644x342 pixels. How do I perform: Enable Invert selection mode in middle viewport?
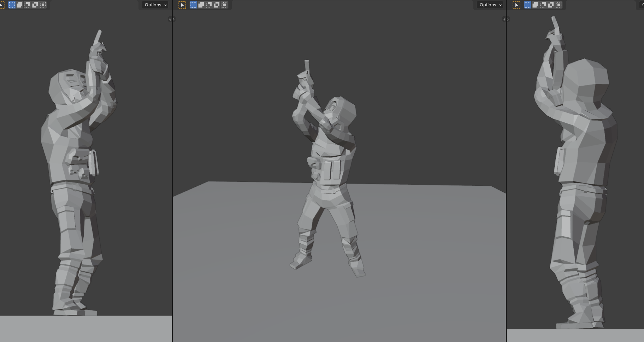[217, 5]
